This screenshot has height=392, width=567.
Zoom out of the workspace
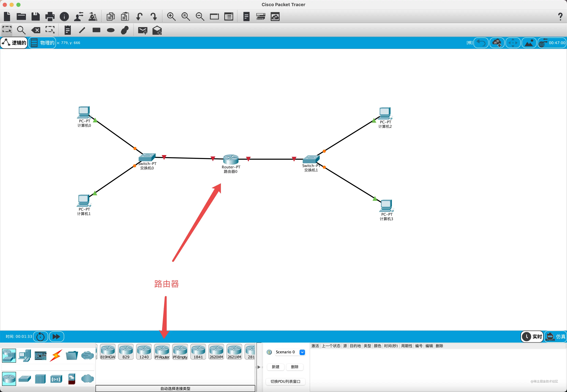click(200, 17)
